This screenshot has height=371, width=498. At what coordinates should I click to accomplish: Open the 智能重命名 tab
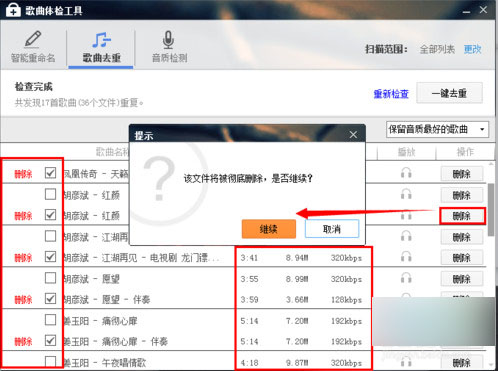33,47
